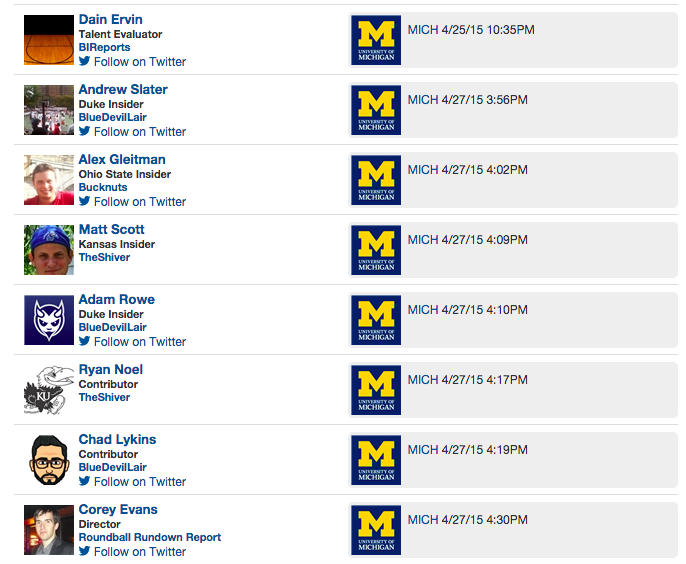The width and height of the screenshot is (686, 564).
Task: Visit Ryan Noel's profile link
Action: tap(110, 369)
